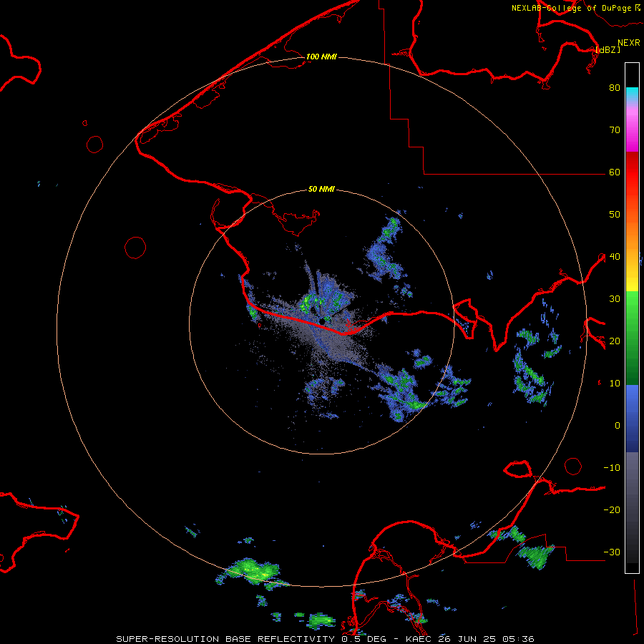This screenshot has height=644, width=644.
Task: Click the KAEC station ID in the footer
Action: point(420,639)
